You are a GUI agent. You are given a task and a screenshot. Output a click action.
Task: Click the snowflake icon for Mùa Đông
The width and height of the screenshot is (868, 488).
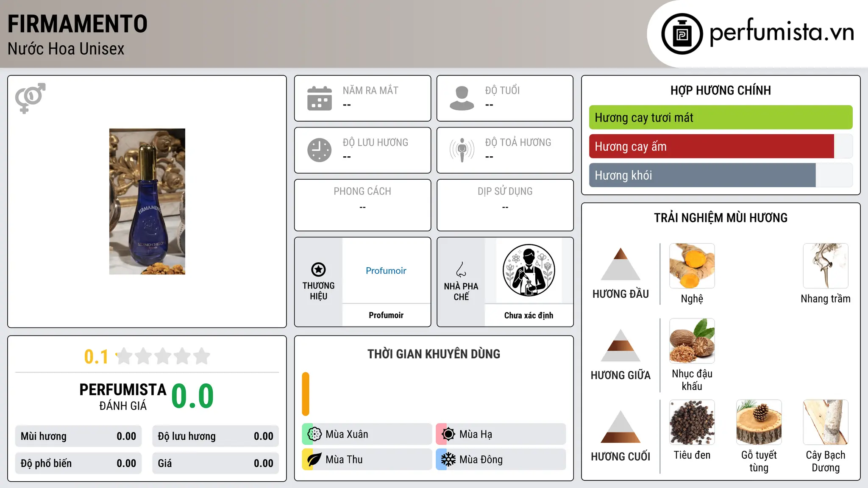[448, 460]
